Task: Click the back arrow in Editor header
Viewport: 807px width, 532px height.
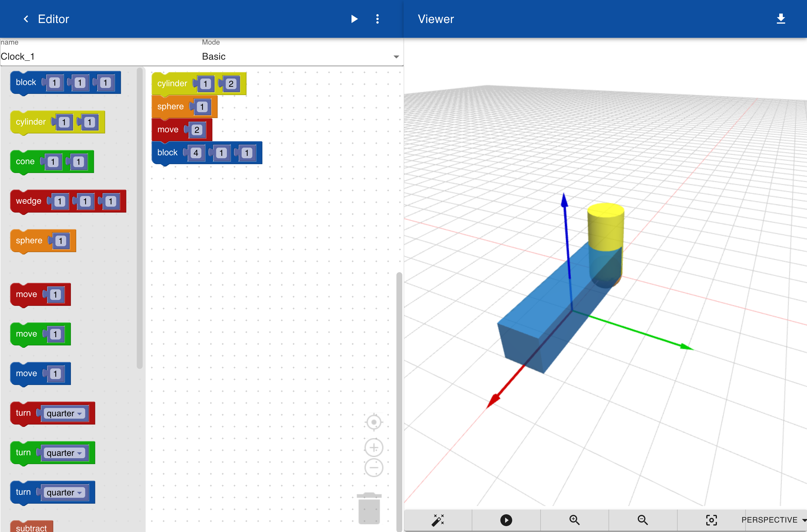Action: pos(26,19)
